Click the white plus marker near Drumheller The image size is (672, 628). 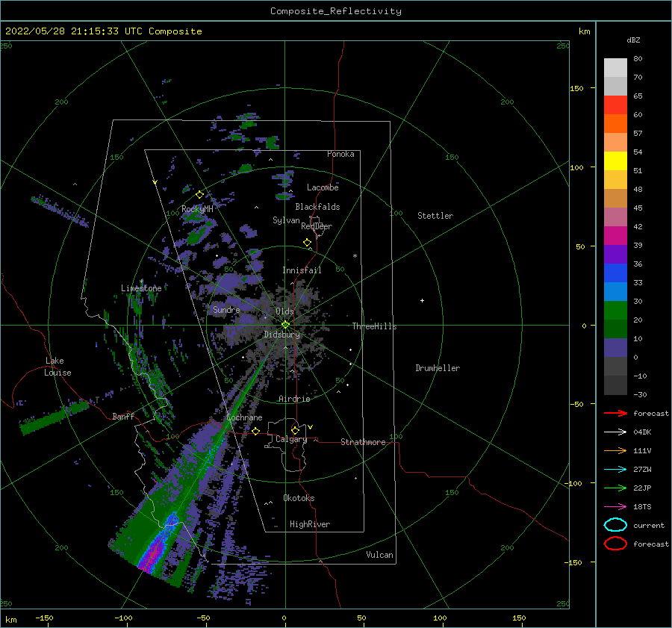tap(422, 300)
